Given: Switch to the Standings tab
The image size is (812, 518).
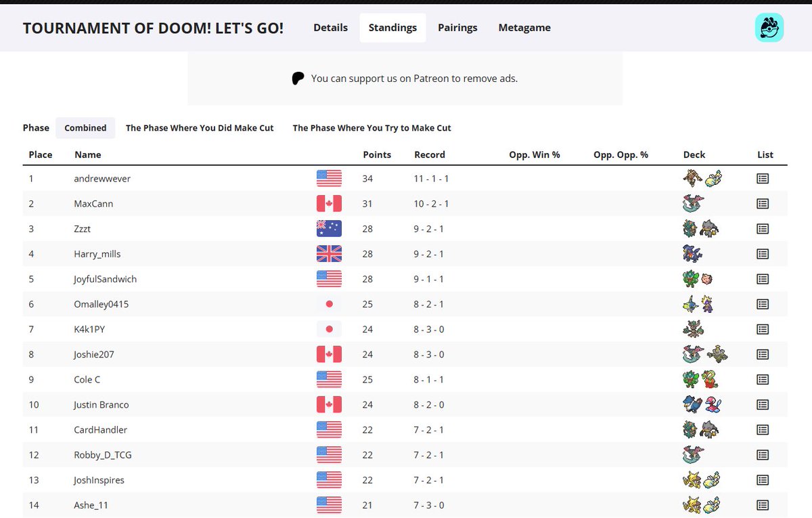Looking at the screenshot, I should (x=392, y=28).
